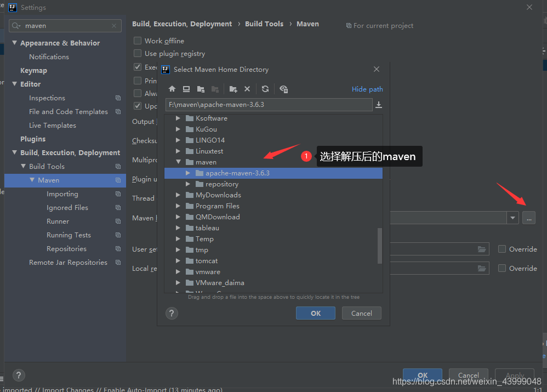Click the browse (...) button for Maven home
Viewport: 547px width, 392px height.
[x=529, y=218]
